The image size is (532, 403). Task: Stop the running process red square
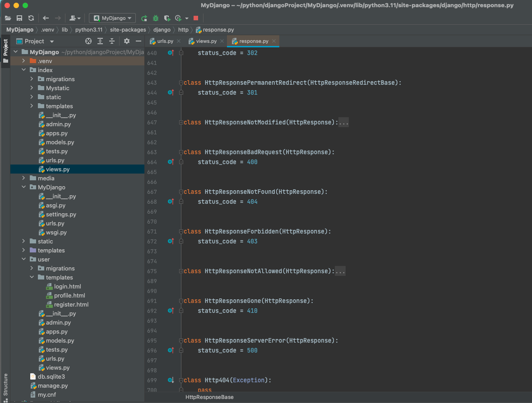click(196, 18)
